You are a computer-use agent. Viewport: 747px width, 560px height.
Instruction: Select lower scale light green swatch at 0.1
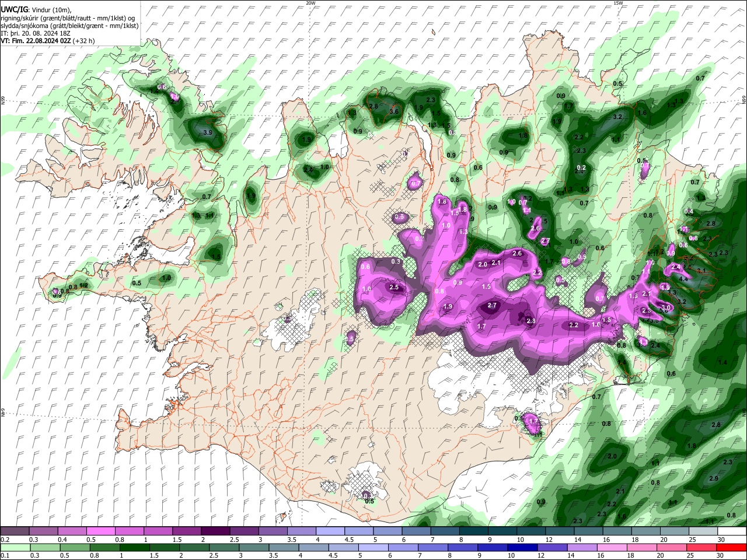click(15, 547)
